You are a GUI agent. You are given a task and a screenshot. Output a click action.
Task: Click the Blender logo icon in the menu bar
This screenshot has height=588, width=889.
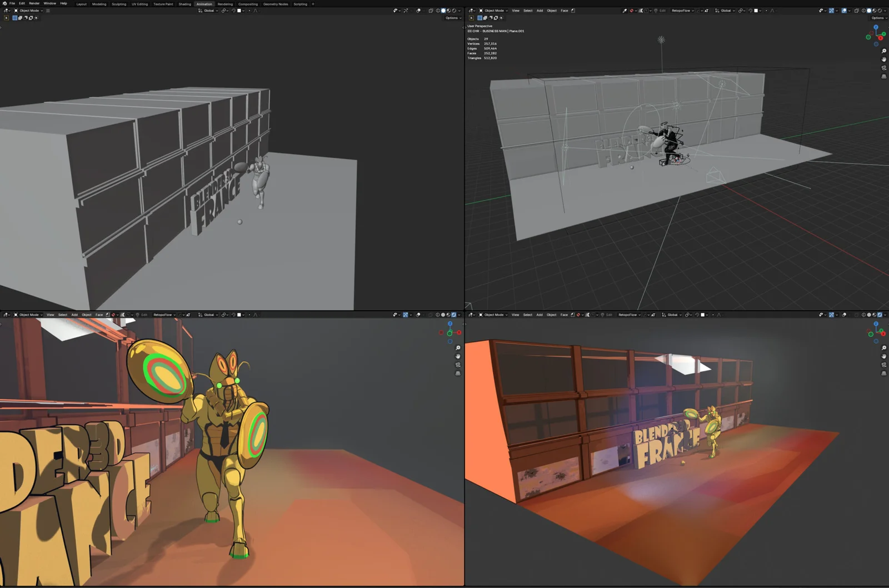tap(4, 3)
